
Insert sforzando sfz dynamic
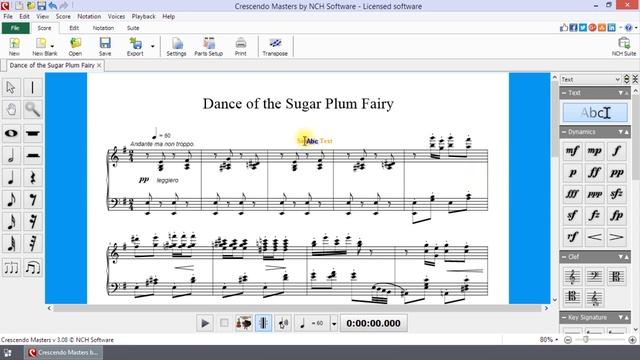pos(616,194)
